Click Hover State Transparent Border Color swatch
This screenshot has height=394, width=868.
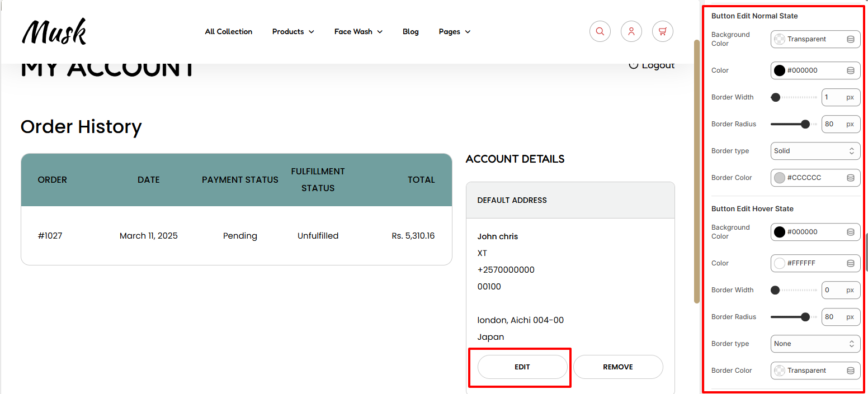pos(780,371)
